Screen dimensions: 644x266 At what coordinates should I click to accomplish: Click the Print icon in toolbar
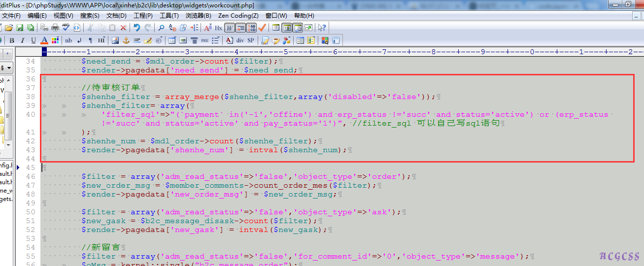pyautogui.click(x=55, y=28)
